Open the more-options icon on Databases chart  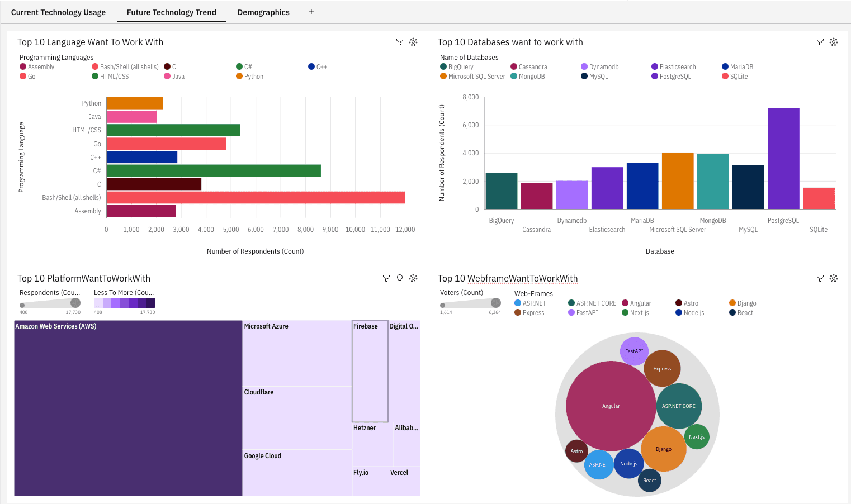(x=834, y=42)
